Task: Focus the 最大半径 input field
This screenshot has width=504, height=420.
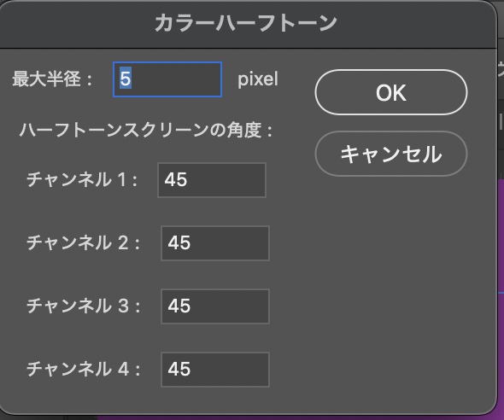Action: [x=167, y=79]
